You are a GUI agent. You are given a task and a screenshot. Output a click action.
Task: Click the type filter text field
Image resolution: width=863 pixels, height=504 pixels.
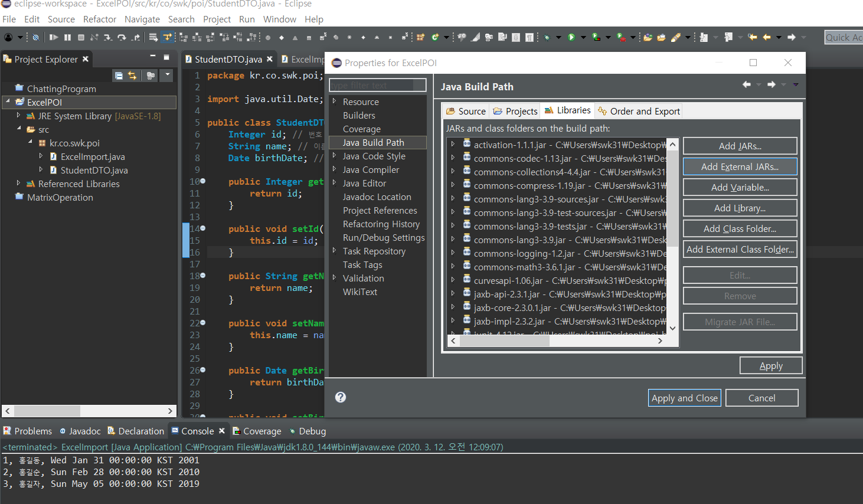point(378,86)
